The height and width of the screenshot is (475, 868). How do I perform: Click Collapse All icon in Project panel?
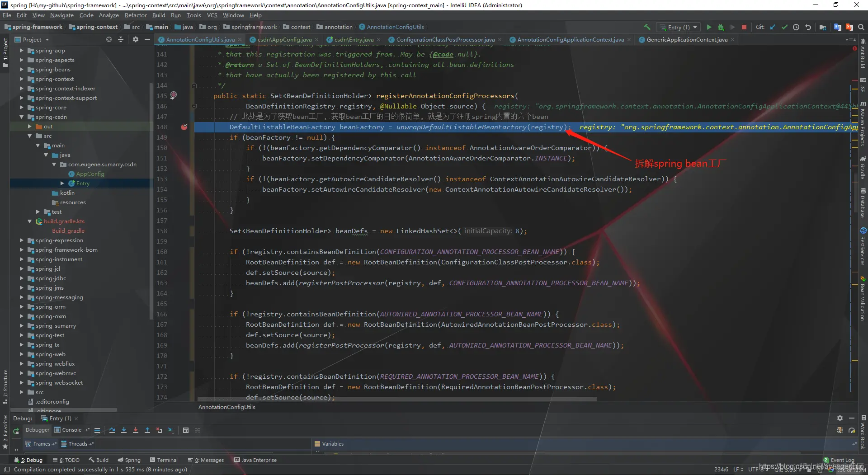coord(121,40)
